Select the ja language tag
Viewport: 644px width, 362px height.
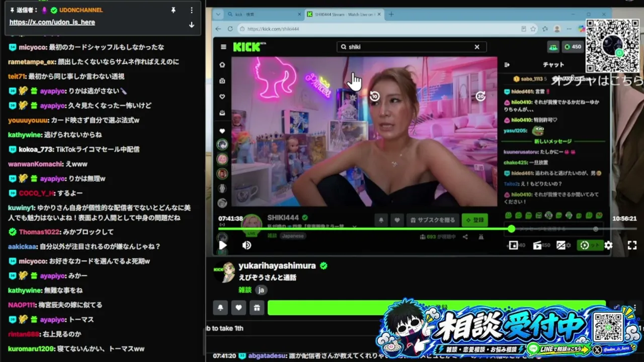click(x=261, y=290)
